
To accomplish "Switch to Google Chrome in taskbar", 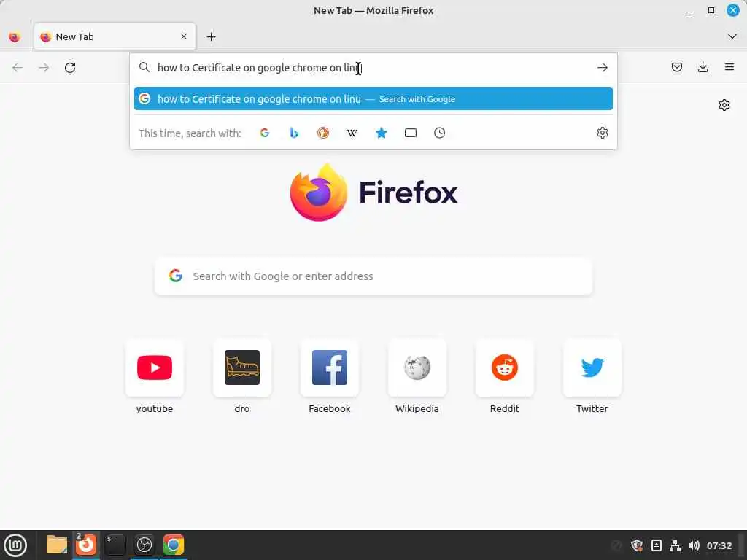I will point(174,545).
